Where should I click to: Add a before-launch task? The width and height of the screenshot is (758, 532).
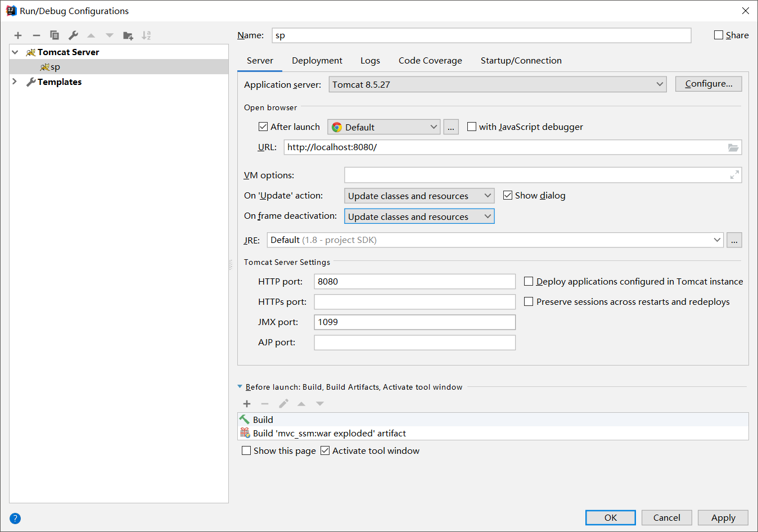pyautogui.click(x=247, y=404)
